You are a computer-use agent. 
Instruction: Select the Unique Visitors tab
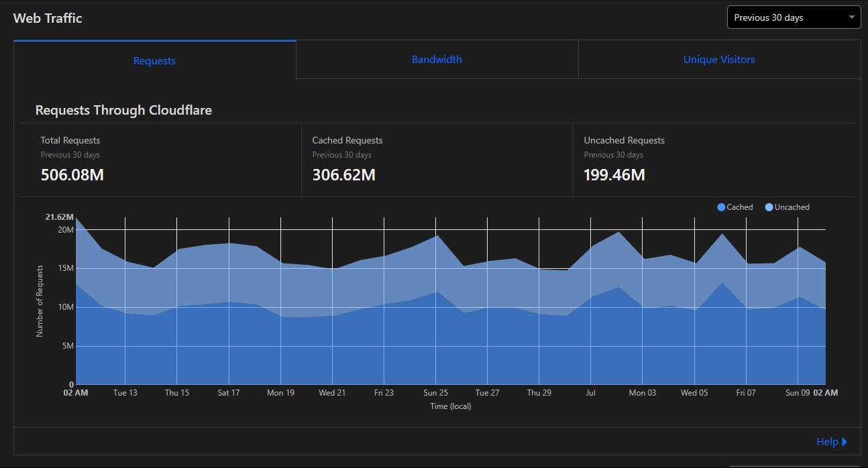(719, 60)
